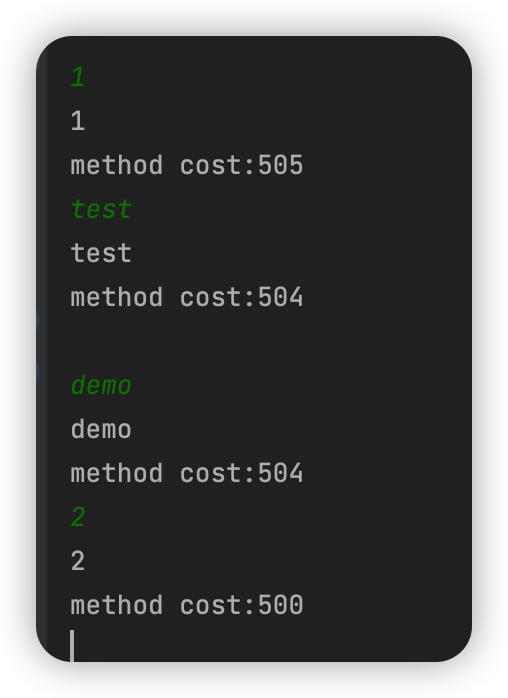
Task: Select "method cost:504" line below white "demo"
Action: pos(187,473)
